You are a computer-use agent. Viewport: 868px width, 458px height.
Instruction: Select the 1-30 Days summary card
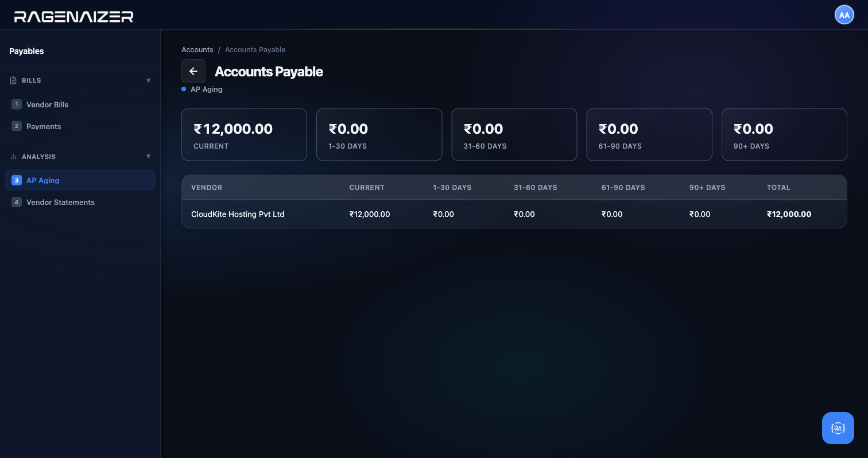click(379, 134)
